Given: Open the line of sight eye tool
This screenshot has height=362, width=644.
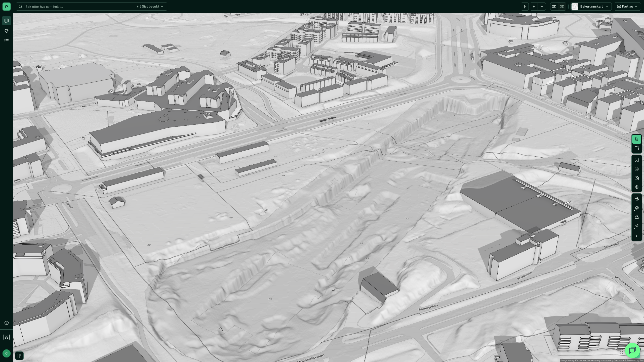Looking at the screenshot, I should [x=637, y=226].
